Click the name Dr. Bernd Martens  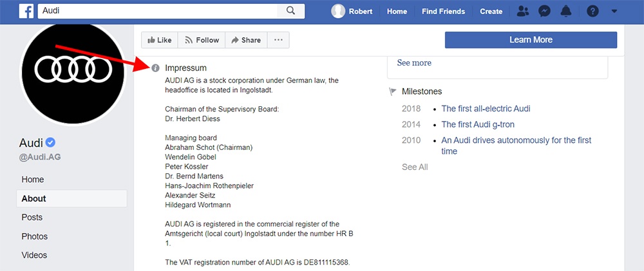coord(194,176)
